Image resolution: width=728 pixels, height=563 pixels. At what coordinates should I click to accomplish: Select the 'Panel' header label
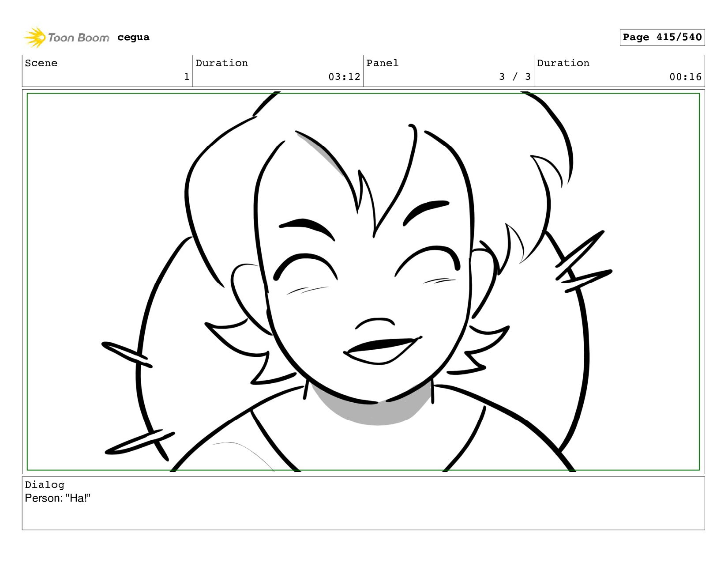tap(383, 63)
